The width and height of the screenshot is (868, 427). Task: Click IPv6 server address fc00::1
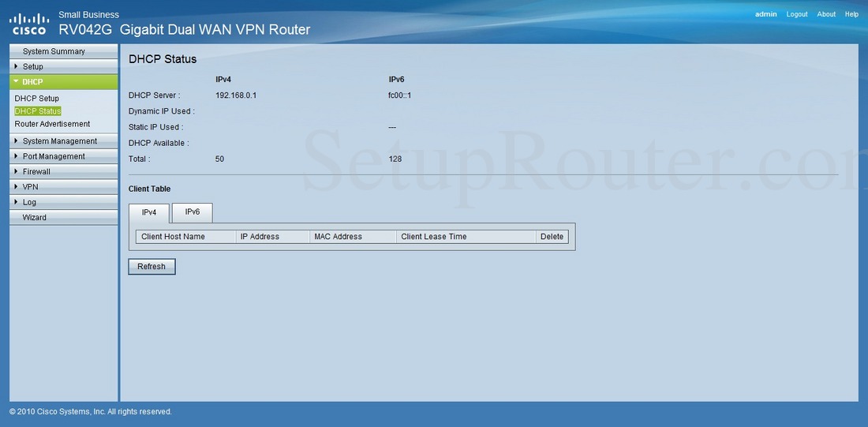click(x=400, y=96)
